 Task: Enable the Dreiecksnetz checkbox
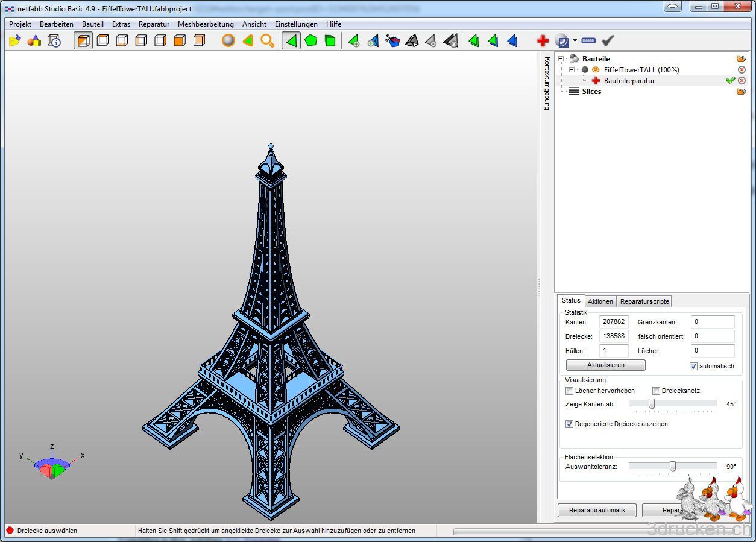tap(657, 391)
